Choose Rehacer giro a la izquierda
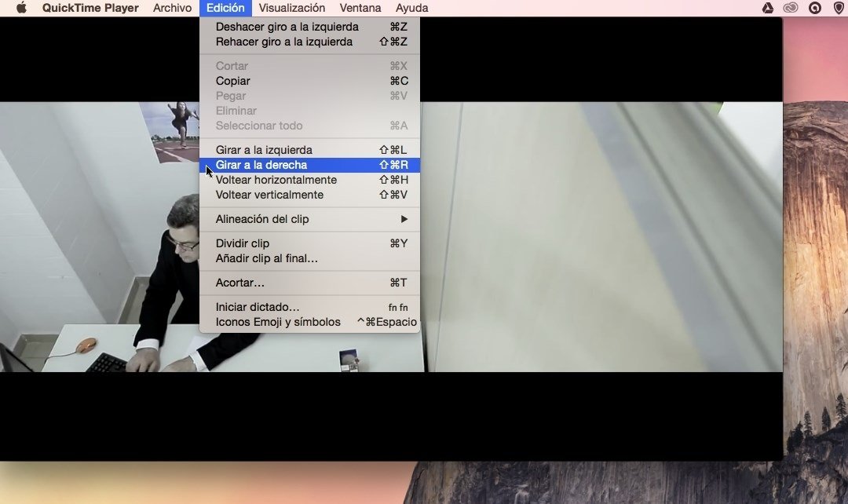Image resolution: width=848 pixels, height=504 pixels. (x=309, y=42)
